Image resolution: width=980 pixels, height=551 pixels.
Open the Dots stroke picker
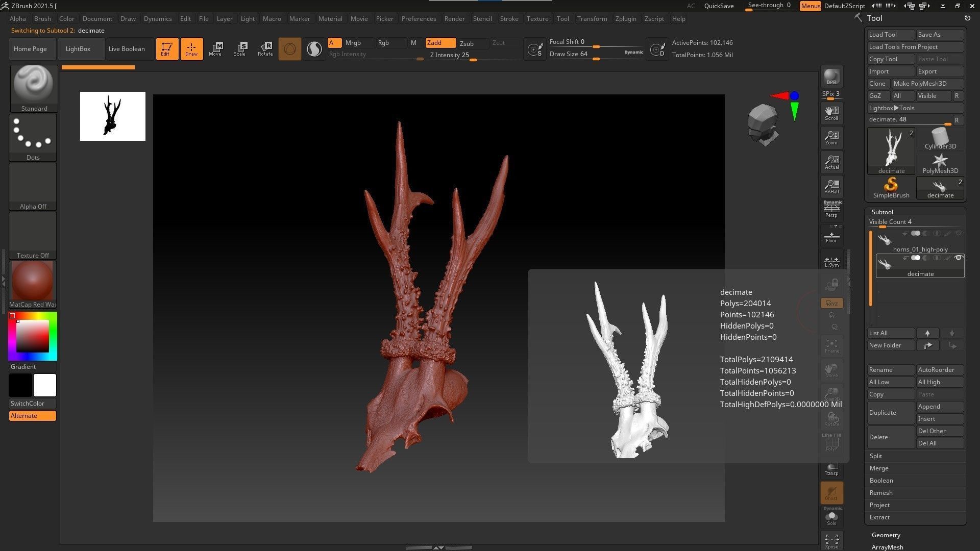click(33, 137)
